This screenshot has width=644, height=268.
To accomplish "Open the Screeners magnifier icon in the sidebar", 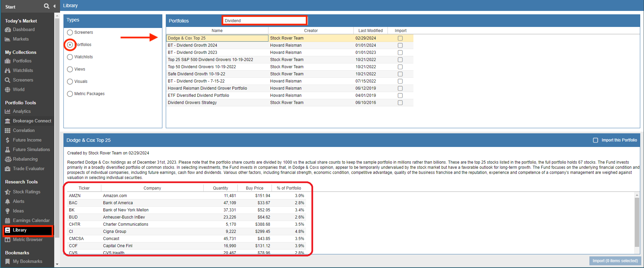I will (x=8, y=80).
